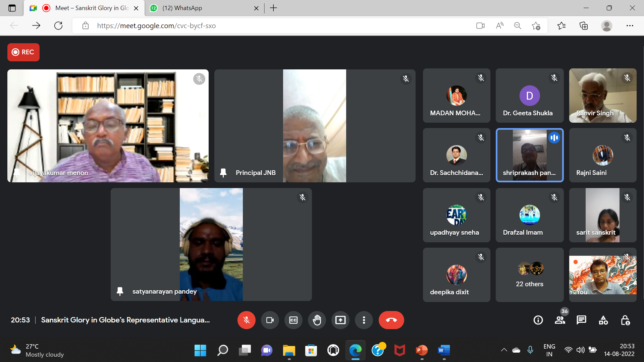Viewport: 644px width, 362px height.
Task: Click the REC recording indicator
Action: 23,52
